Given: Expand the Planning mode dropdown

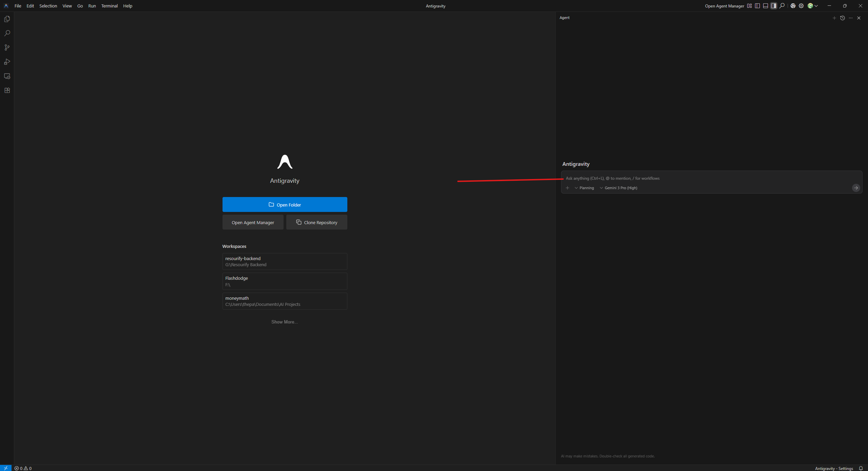Looking at the screenshot, I should (x=584, y=188).
